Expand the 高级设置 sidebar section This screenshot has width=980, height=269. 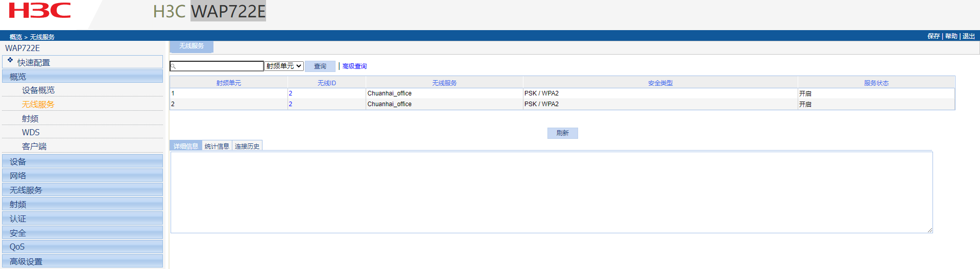tap(83, 261)
